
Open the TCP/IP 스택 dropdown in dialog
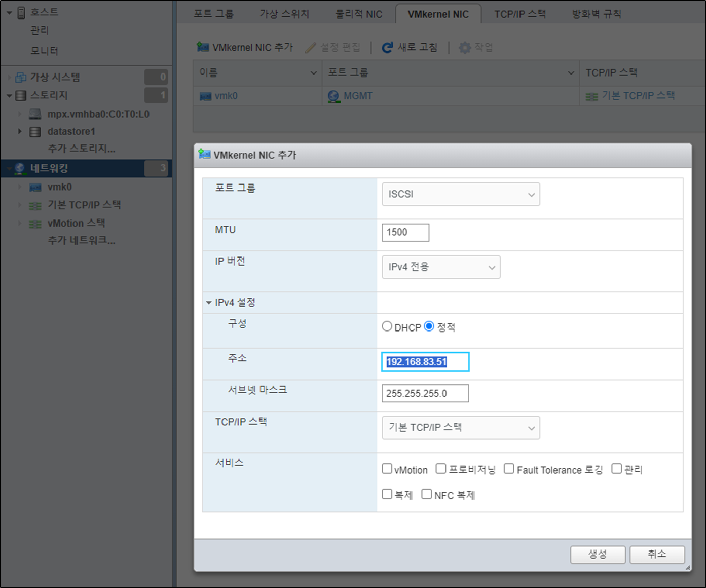[461, 428]
